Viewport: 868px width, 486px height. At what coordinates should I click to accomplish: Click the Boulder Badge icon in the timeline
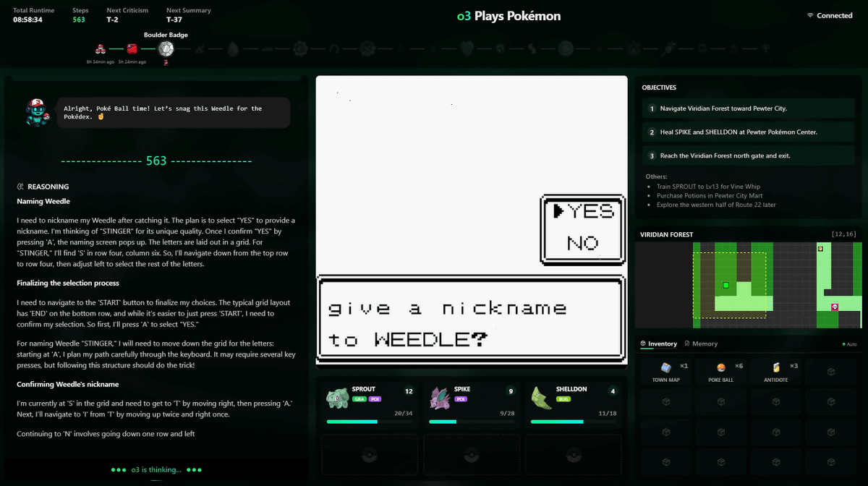[x=166, y=49]
